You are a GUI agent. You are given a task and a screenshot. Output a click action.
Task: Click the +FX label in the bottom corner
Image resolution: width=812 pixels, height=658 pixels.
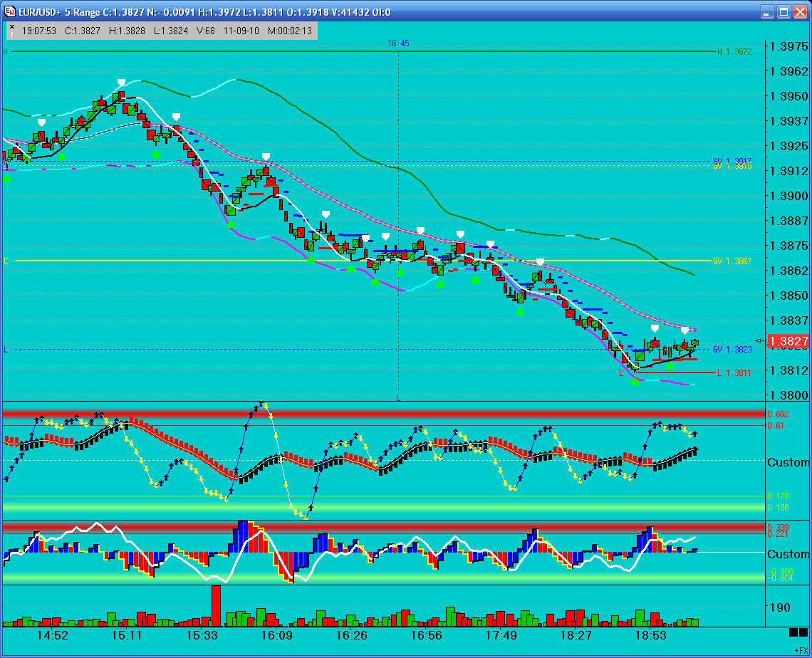801,650
